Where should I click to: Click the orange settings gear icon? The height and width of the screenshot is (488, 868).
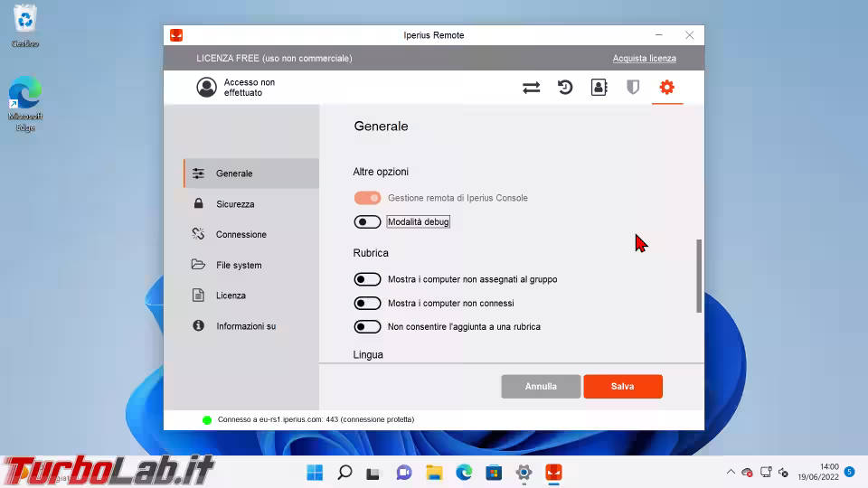coord(667,88)
